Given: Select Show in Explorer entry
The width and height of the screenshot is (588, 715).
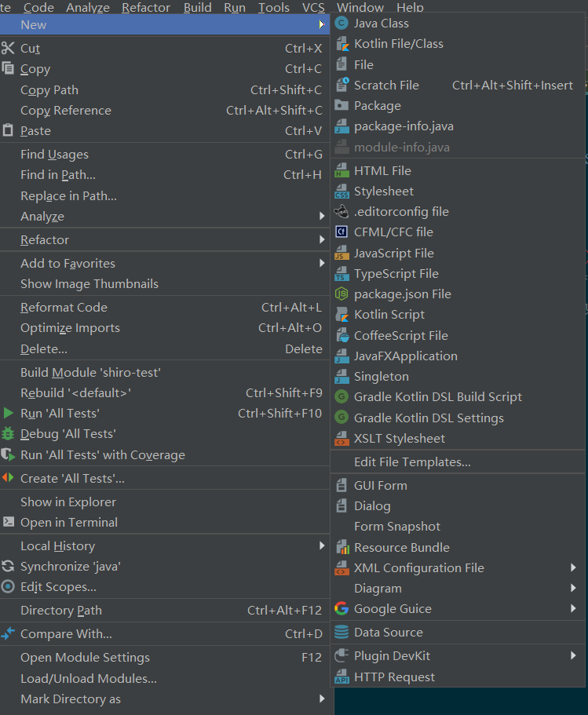Looking at the screenshot, I should pos(165,502).
